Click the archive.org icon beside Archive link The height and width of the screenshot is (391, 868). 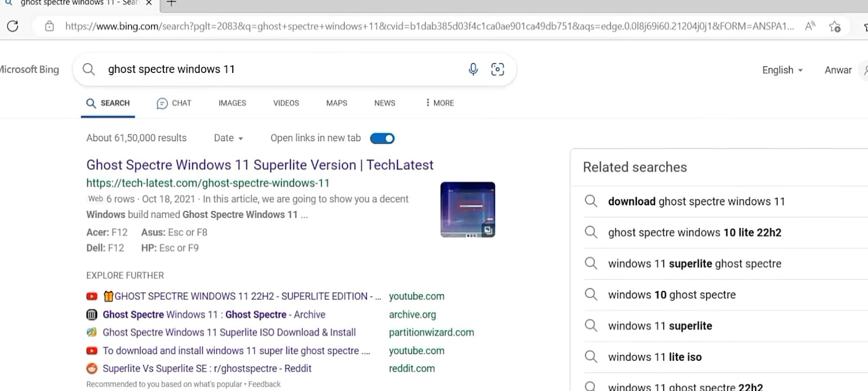(x=92, y=314)
